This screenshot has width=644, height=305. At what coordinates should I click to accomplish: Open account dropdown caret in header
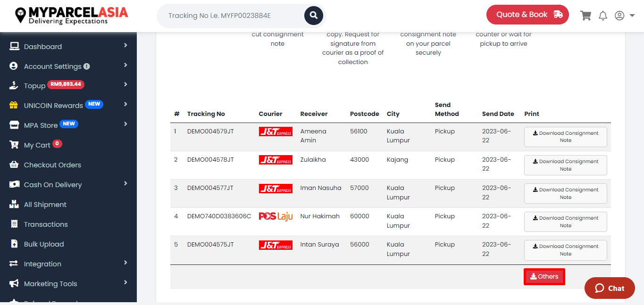(632, 16)
